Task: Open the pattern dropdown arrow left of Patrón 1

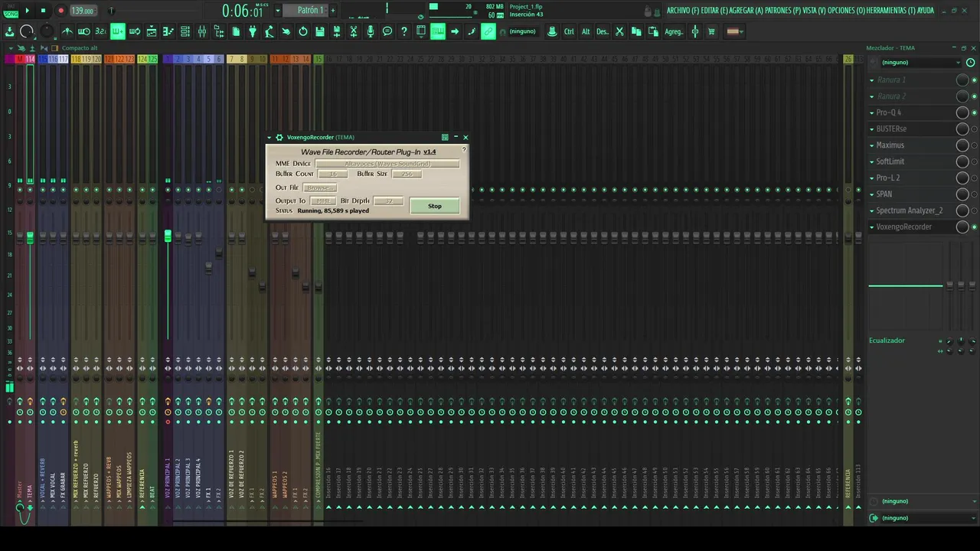Action: [x=278, y=11]
